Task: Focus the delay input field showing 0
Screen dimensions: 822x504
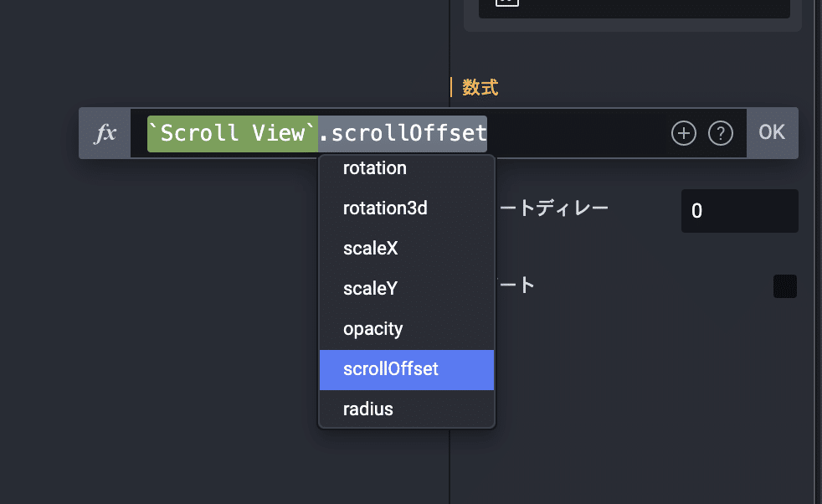Action: (739, 211)
